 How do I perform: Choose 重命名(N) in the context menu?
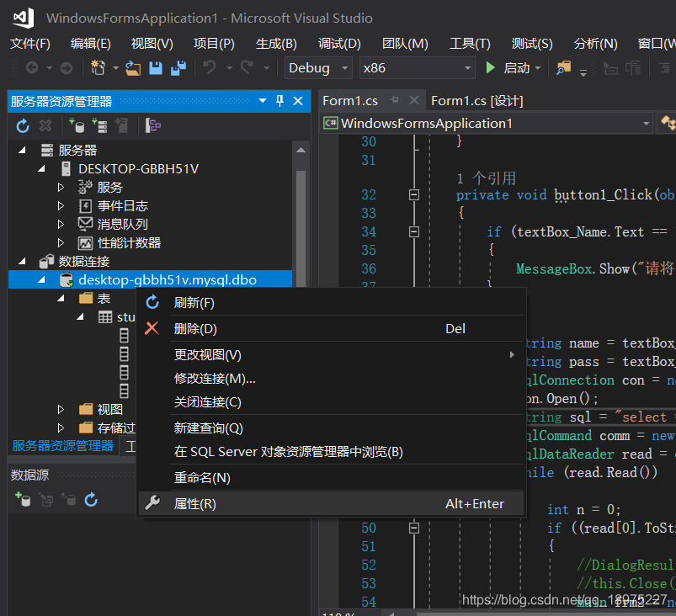[331, 477]
